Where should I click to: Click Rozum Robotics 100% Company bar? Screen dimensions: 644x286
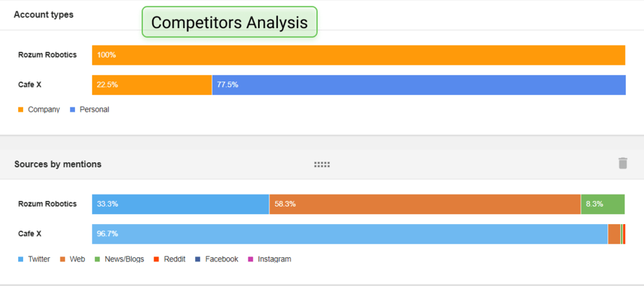coord(358,55)
